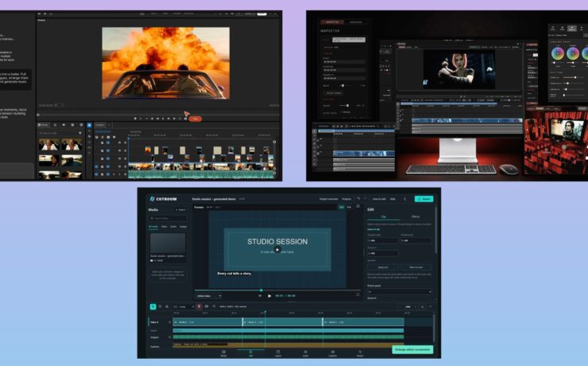Click the Import button in Media panel

[x=180, y=210]
